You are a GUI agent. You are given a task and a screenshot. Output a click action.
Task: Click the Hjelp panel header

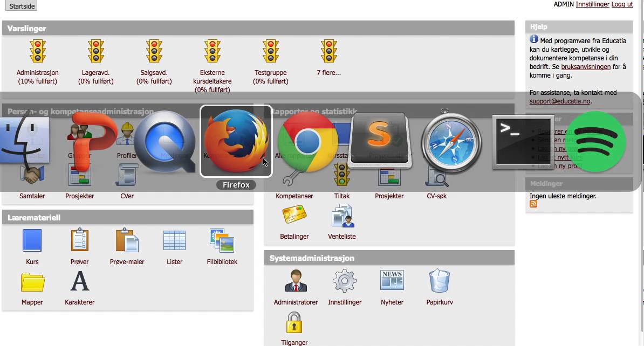click(579, 27)
